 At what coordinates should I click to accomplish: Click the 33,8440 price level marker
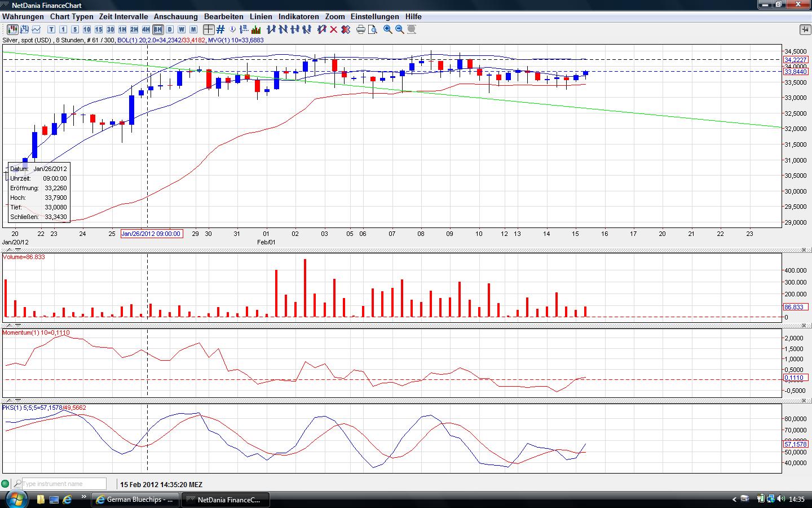tap(795, 72)
